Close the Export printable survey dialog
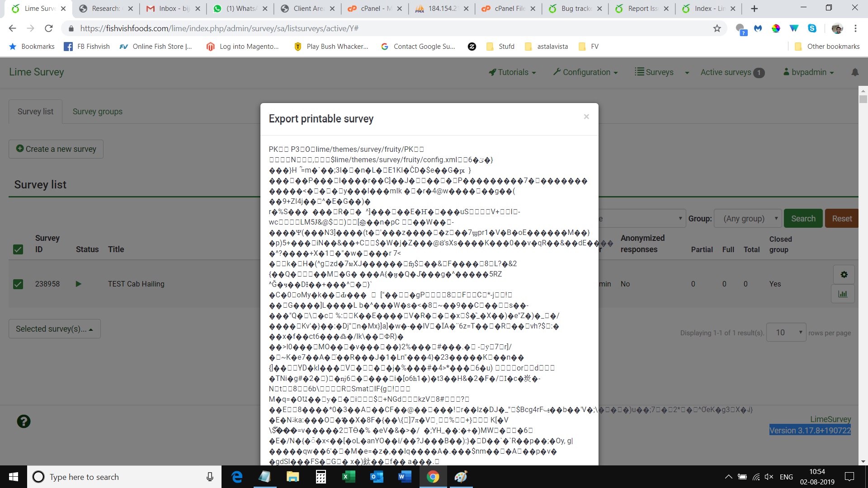 click(586, 117)
